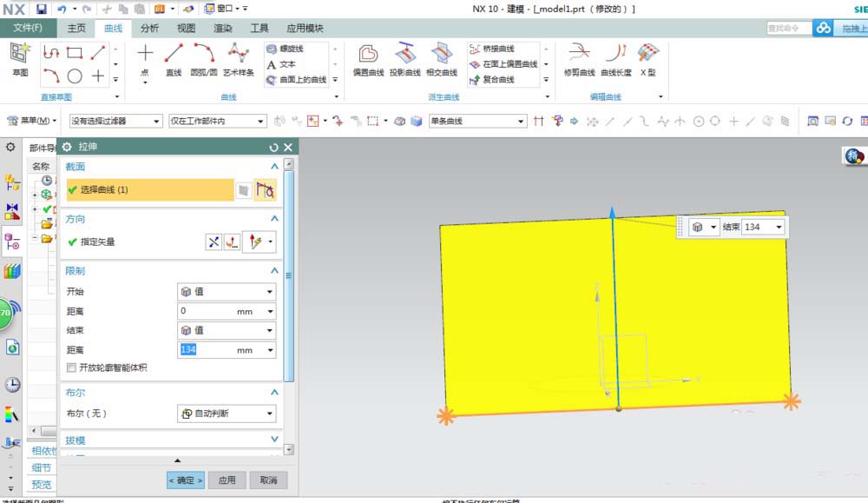Switch to the 分析 (Analysis) ribbon tab
Viewport: 868px width, 503px height.
pos(149,28)
